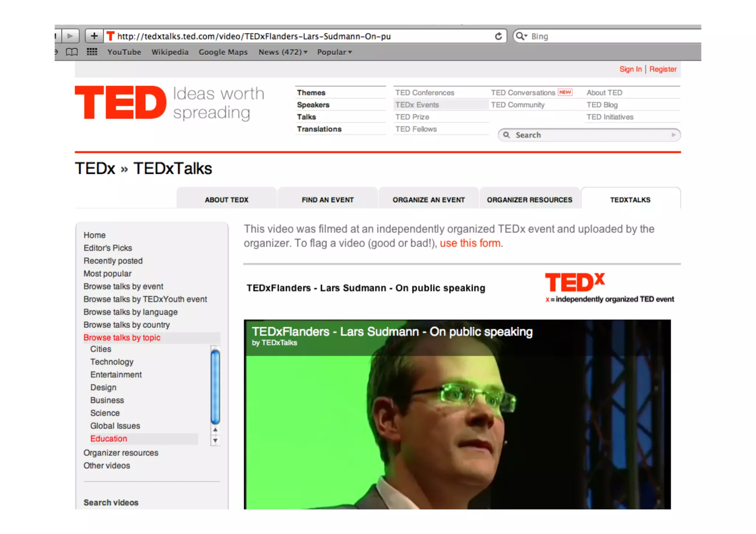756x534 pixels.
Task: Open TED Conversations from the nav menu
Action: (x=523, y=93)
